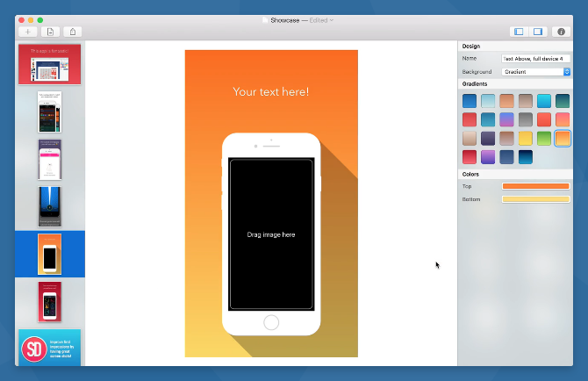Open the Top color well
588x381 pixels.
tap(535, 186)
